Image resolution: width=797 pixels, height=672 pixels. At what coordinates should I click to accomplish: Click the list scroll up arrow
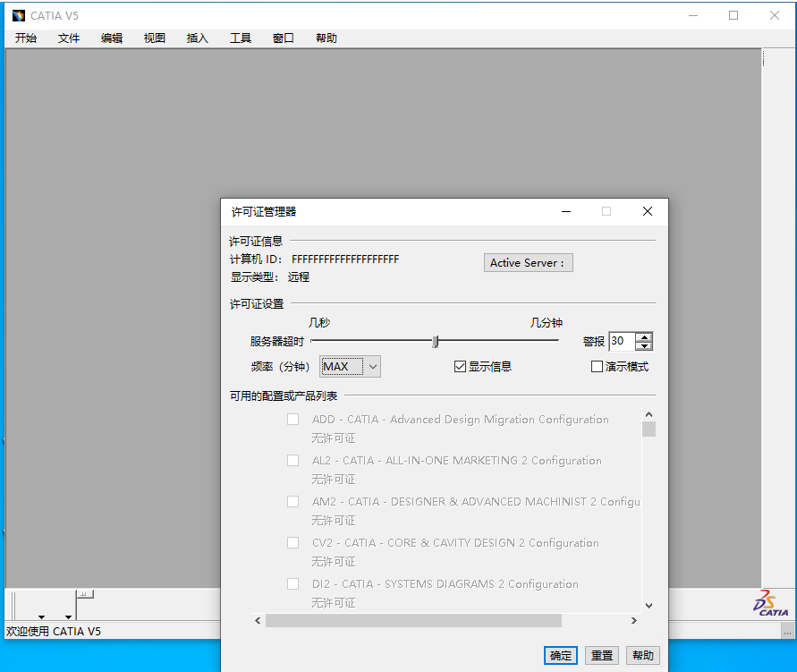[x=649, y=414]
